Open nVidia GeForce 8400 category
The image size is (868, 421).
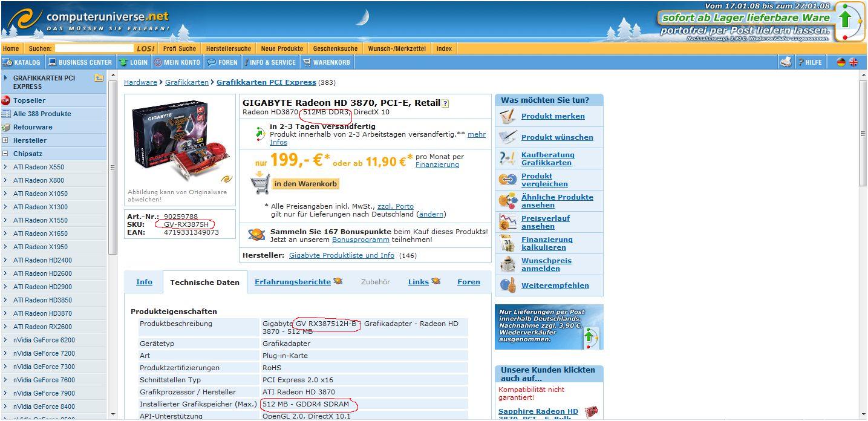(x=44, y=406)
